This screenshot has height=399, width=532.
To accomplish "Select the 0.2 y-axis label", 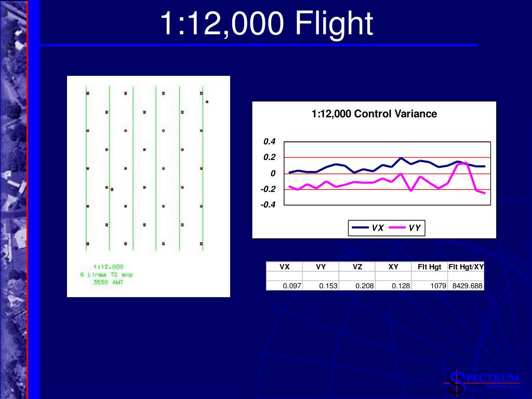I will 270,157.
